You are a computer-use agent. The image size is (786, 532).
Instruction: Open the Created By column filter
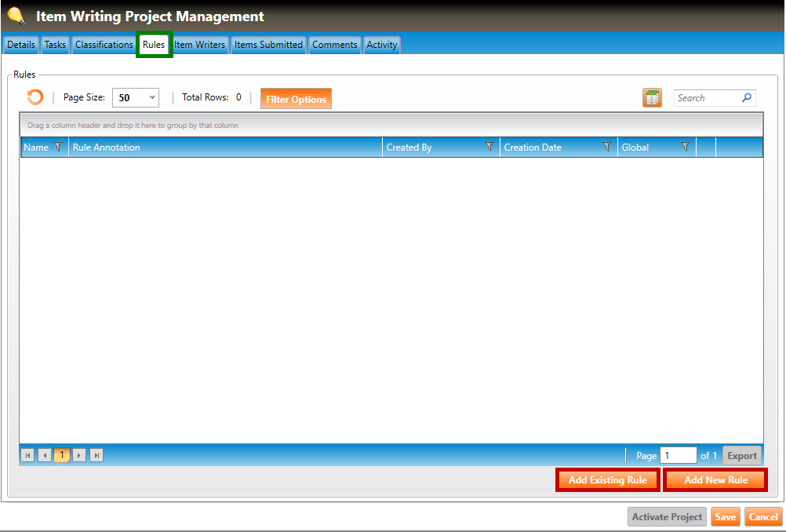(x=489, y=147)
